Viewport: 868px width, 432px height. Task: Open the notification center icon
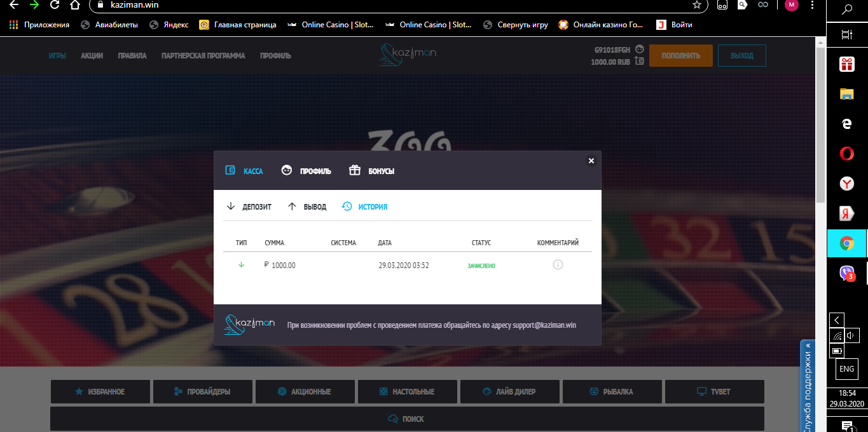click(847, 425)
